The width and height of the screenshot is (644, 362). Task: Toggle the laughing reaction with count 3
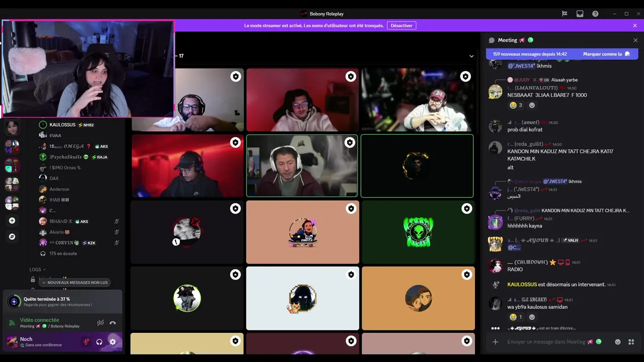tap(516, 105)
